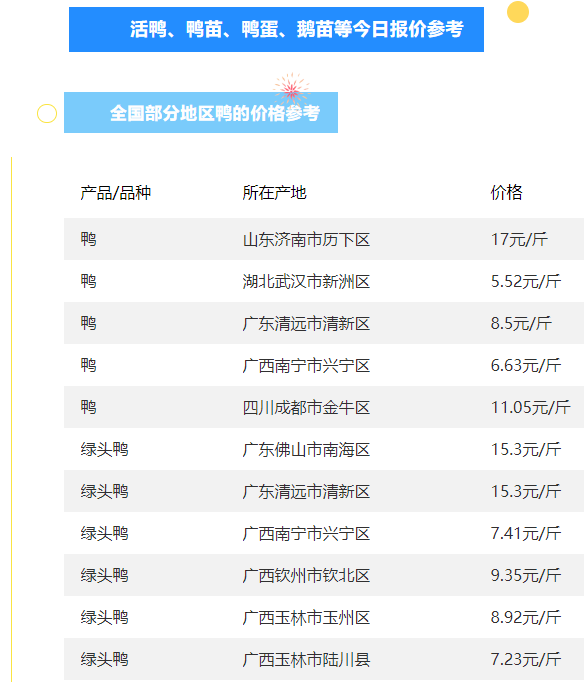This screenshot has width=584, height=682.
Task: Click the blue banner titled 活鸭、鸭苗、鸭蛋
Action: point(276,30)
